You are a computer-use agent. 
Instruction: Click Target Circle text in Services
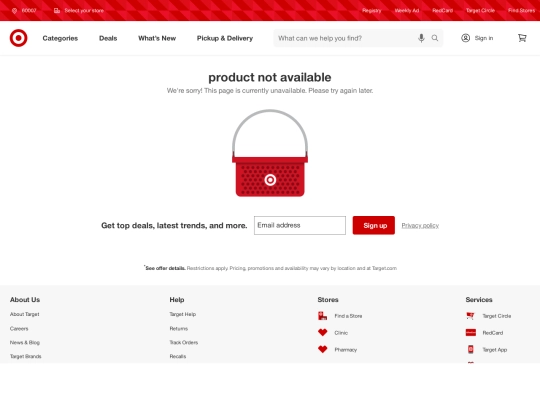[497, 316]
